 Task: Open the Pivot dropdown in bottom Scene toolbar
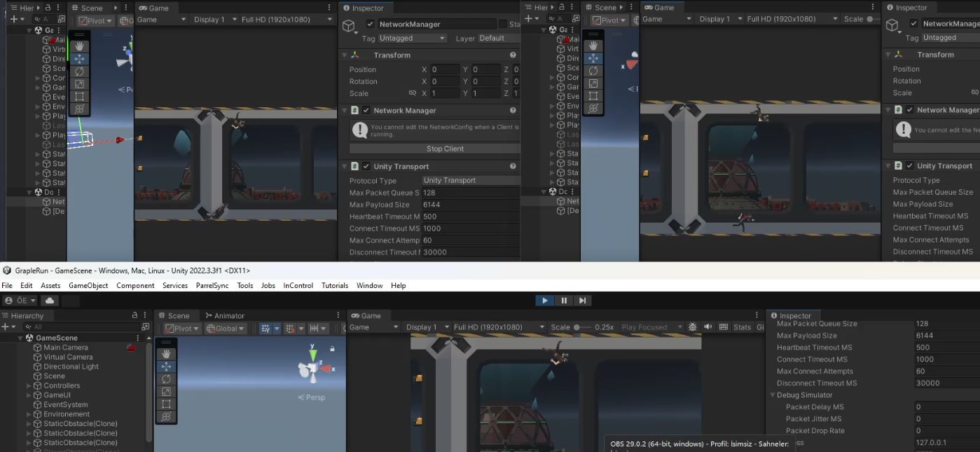[x=182, y=328]
